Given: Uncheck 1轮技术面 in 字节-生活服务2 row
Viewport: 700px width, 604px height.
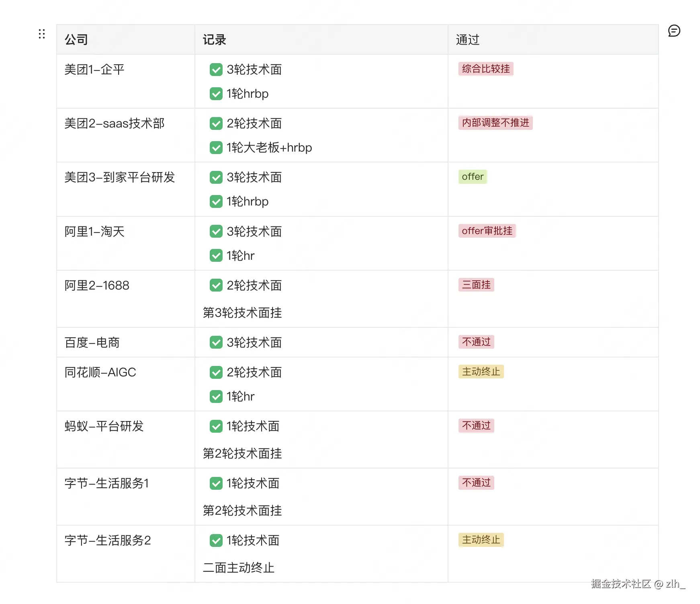Looking at the screenshot, I should coord(216,540).
